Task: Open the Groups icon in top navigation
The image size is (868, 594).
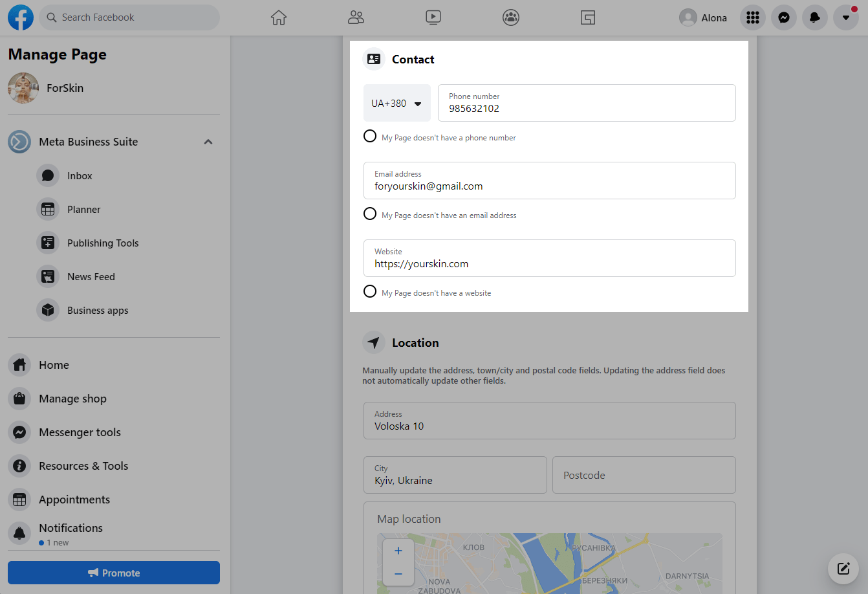Action: 511,17
